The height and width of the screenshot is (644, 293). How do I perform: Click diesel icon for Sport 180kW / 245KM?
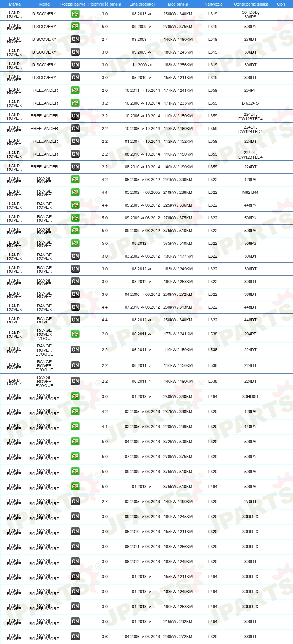coord(75,517)
